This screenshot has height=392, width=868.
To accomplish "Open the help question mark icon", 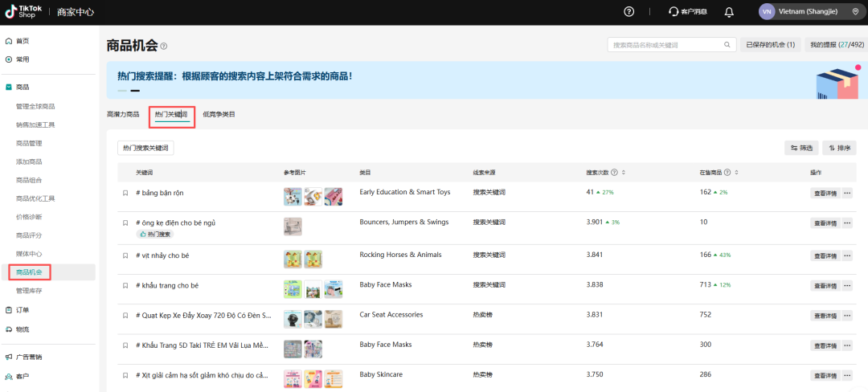I will tap(628, 11).
